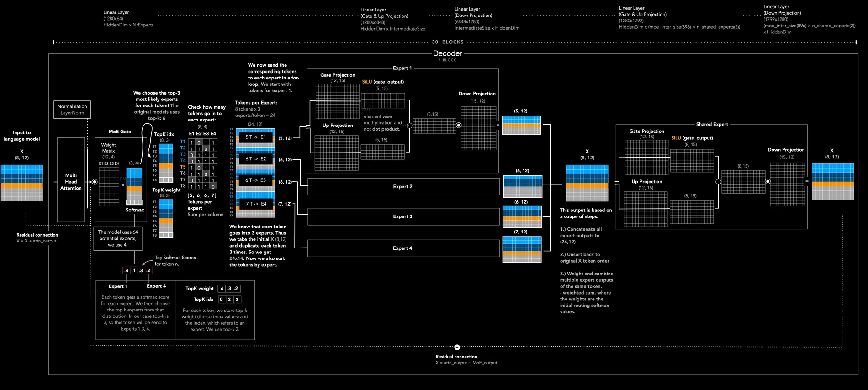Click the 'This output is based on a couple of steps' note
868x390 pixels.
tap(586, 213)
